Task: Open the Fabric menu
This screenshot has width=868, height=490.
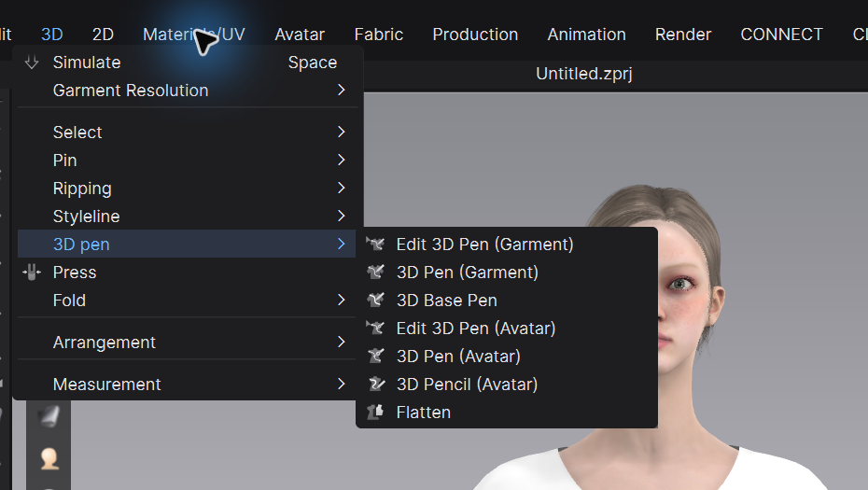Action: 379,35
